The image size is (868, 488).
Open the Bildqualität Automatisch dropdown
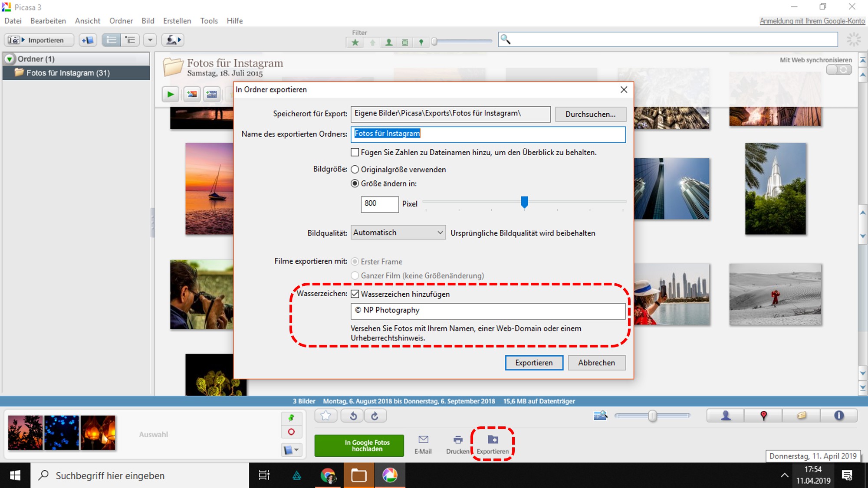click(x=398, y=233)
